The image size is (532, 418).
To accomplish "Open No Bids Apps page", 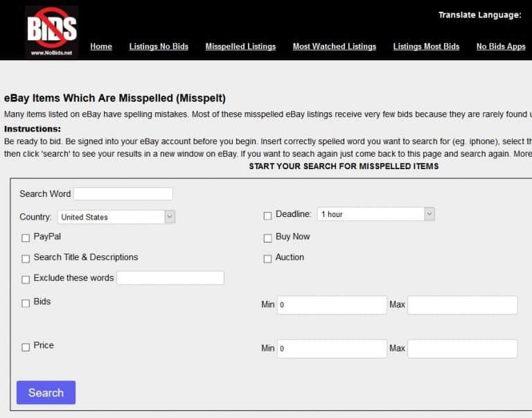I will [x=501, y=46].
